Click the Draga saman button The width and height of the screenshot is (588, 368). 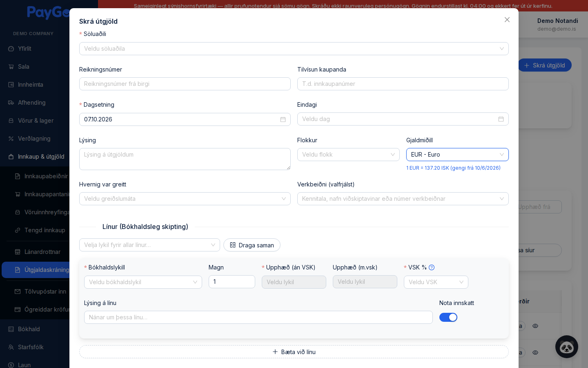252,245
